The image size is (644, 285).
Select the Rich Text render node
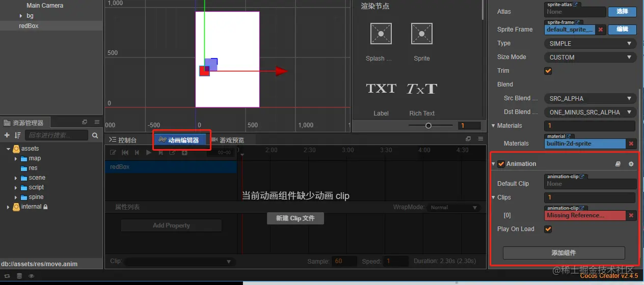[422, 89]
